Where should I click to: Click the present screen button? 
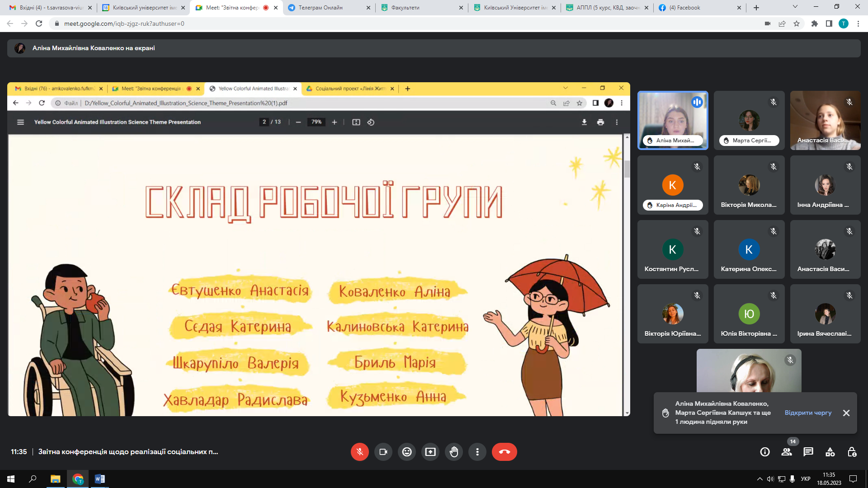coord(430,452)
